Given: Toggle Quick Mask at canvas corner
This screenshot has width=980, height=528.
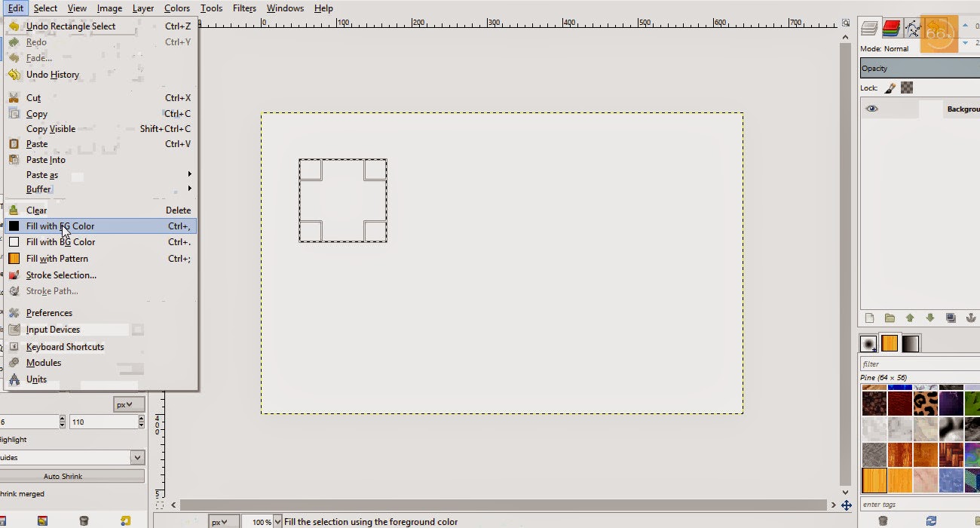Looking at the screenshot, I should tap(159, 505).
